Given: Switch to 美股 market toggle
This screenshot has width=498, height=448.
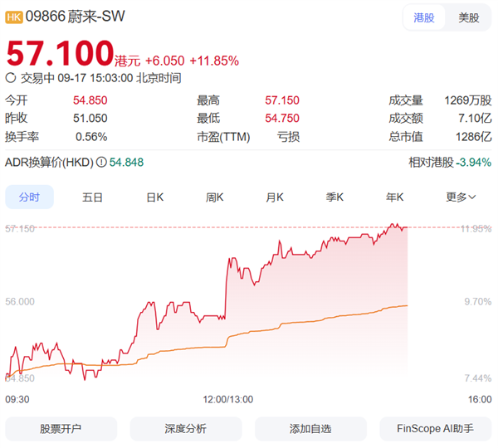Looking at the screenshot, I should pyautogui.click(x=468, y=17).
